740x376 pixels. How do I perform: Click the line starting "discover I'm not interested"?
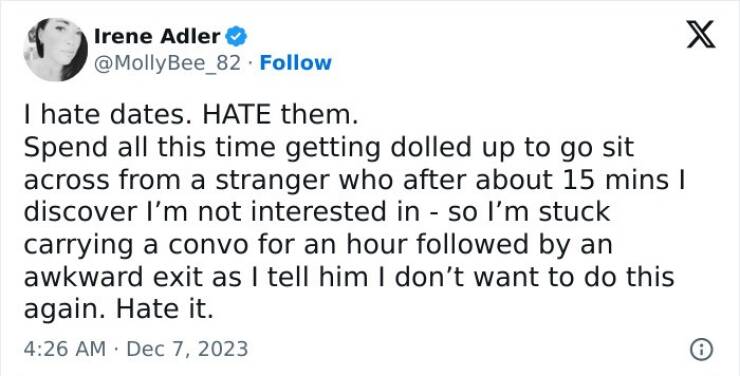[x=317, y=212]
